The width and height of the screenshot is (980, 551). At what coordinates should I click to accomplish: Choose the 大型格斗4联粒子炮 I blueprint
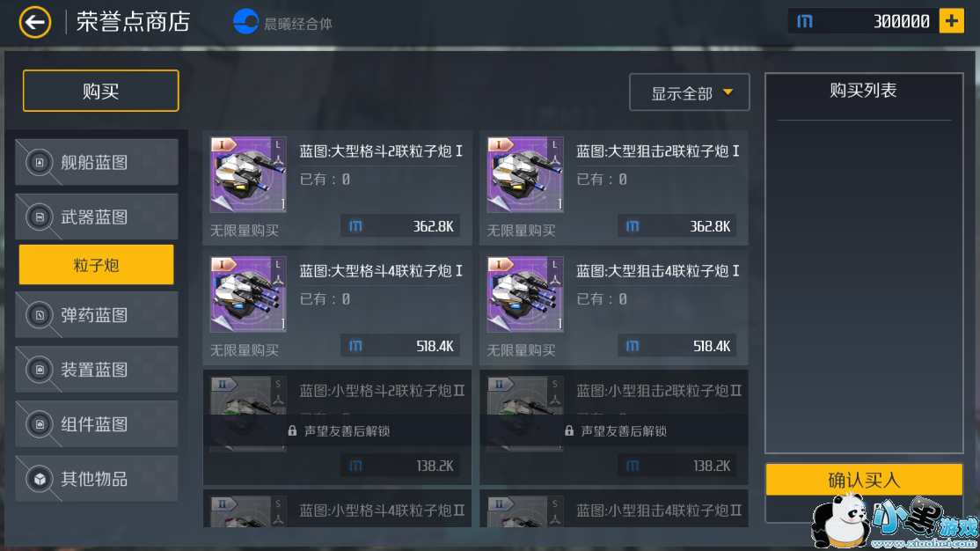(338, 308)
